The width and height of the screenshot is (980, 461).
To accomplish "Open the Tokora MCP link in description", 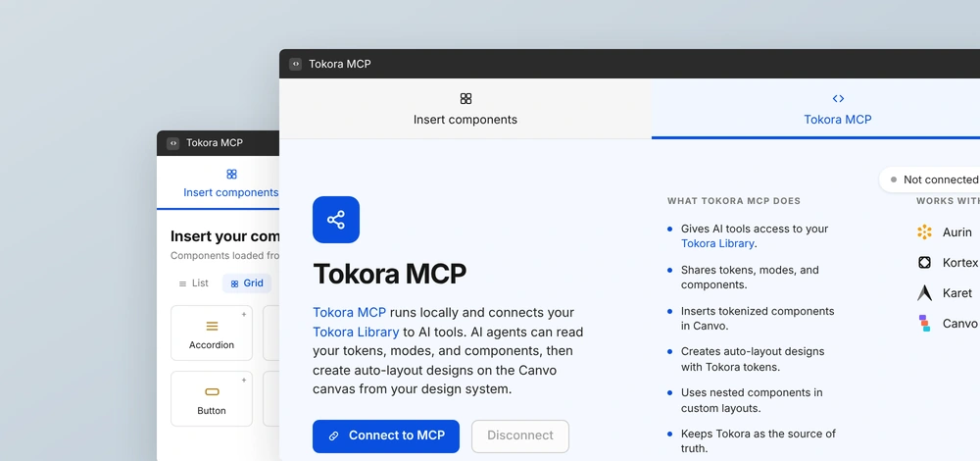I will pos(350,312).
